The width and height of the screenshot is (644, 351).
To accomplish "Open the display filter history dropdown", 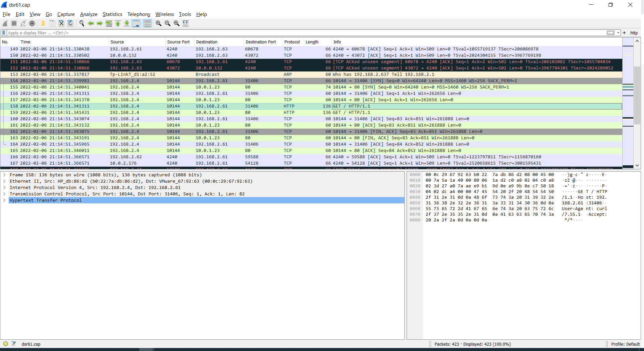I will pos(618,33).
